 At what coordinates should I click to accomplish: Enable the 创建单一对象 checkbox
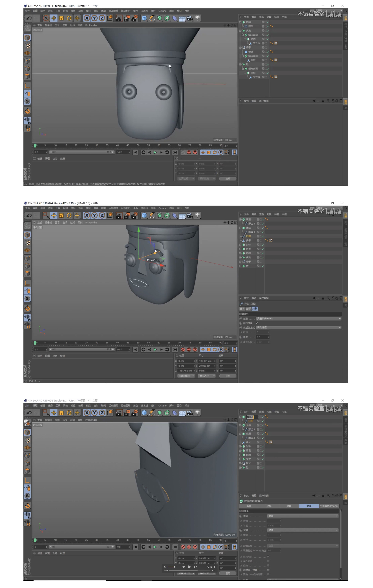(268, 570)
